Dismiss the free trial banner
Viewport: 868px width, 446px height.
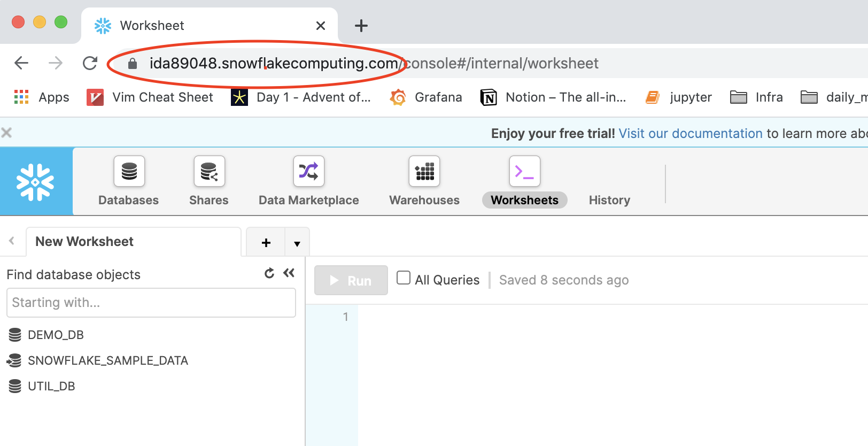[6, 133]
